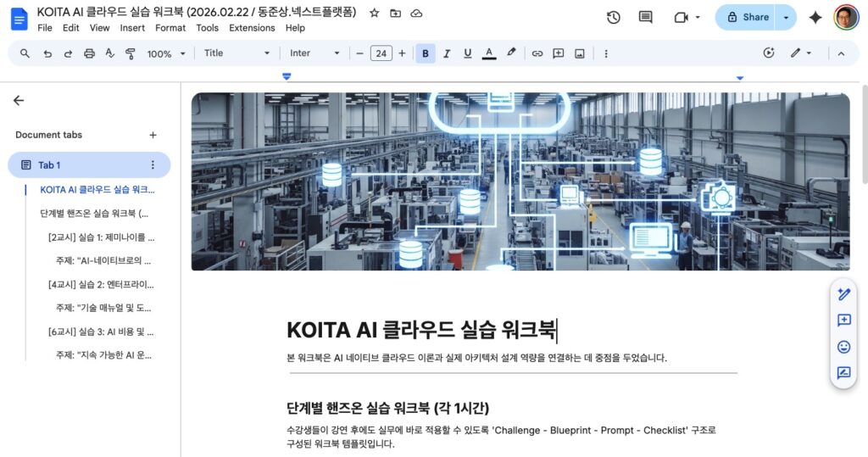The height and width of the screenshot is (457, 868).
Task: Collapse the toolbar with the chevron
Action: point(841,53)
